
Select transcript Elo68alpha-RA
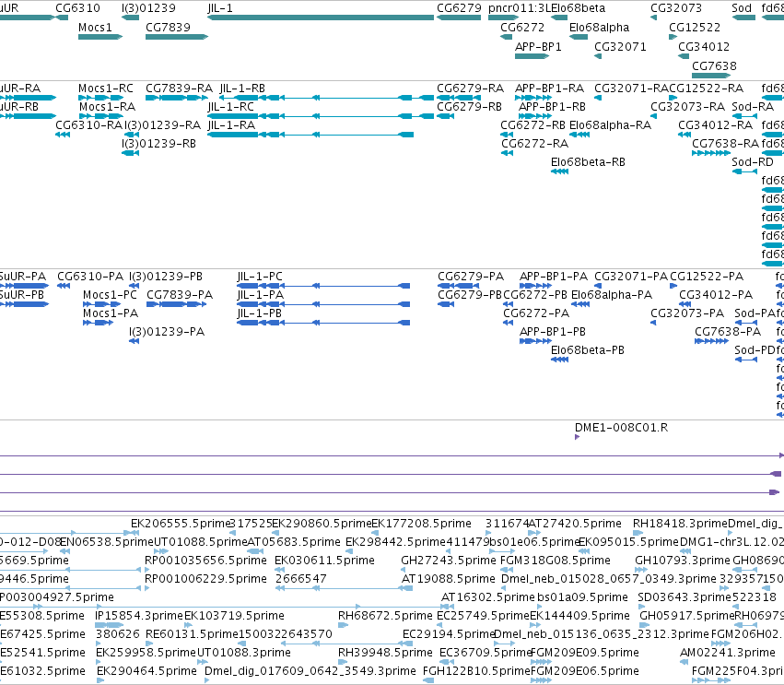point(579,135)
